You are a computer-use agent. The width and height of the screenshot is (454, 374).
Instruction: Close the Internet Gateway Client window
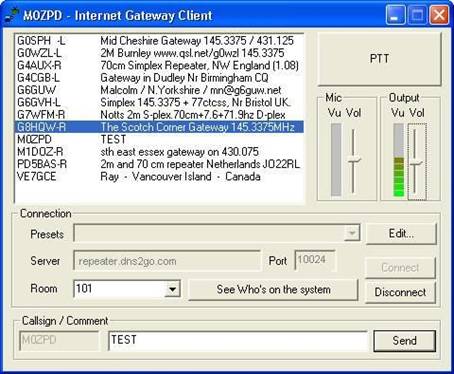[x=439, y=15]
